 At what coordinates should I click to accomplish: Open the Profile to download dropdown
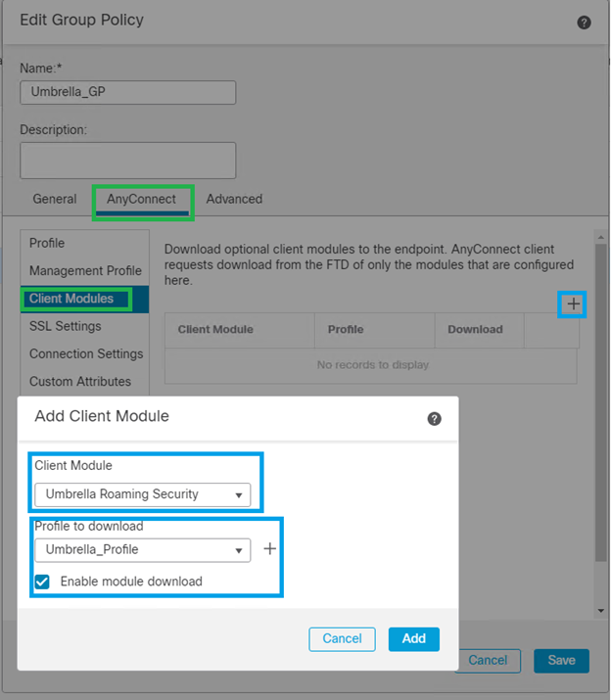click(143, 550)
